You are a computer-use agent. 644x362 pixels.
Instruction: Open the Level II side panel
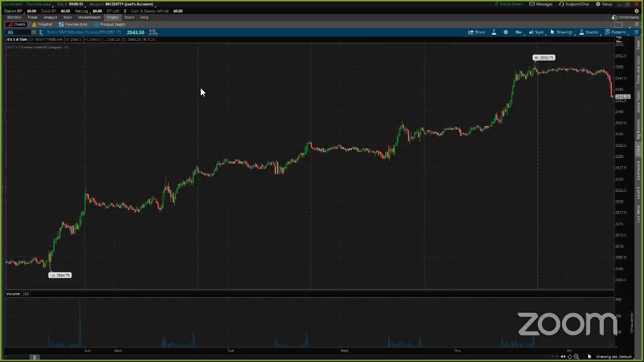(639, 192)
